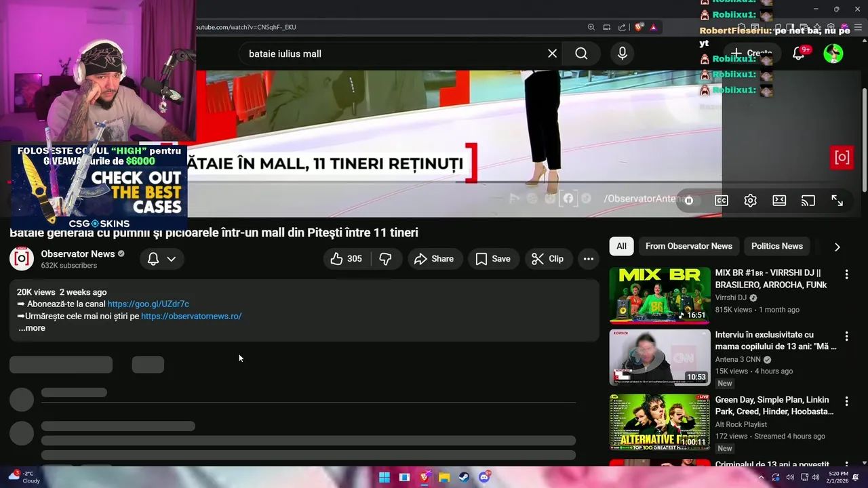Open Task View from taskbar
This screenshot has height=488, width=868.
[x=404, y=477]
